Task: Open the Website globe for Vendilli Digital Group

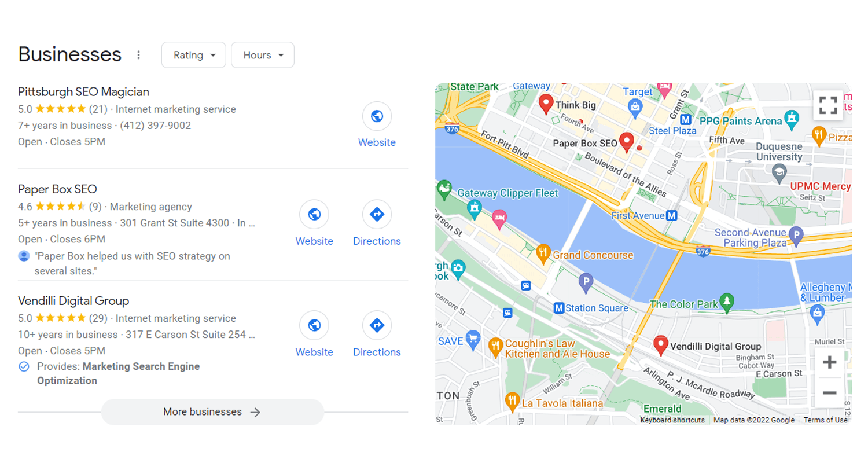Action: (314, 325)
